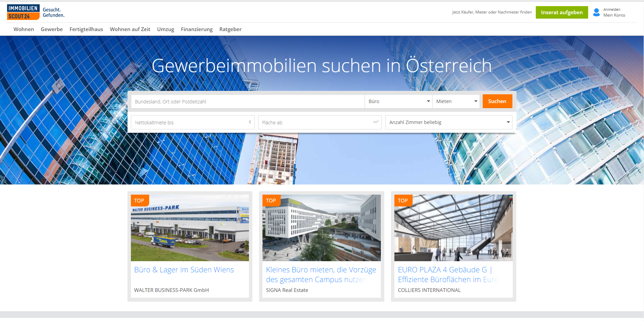
Task: Click COLLIERS INTERNATIONAL text
Action: coord(429,290)
